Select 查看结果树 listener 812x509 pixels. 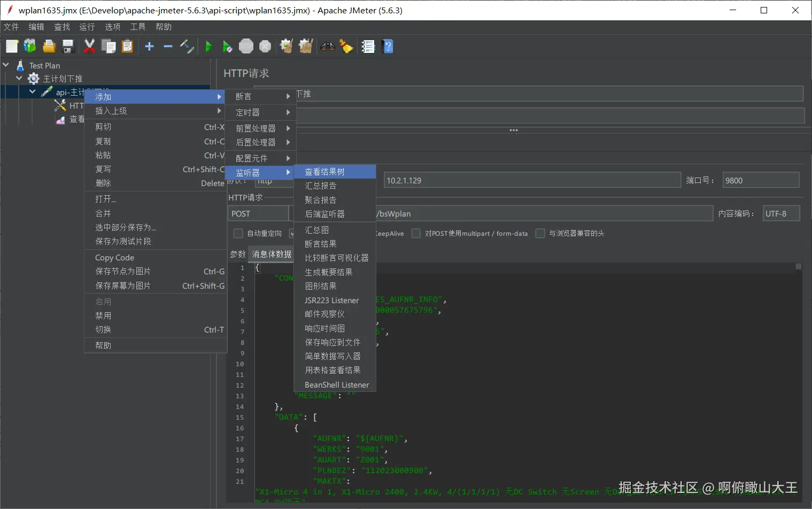[335, 172]
